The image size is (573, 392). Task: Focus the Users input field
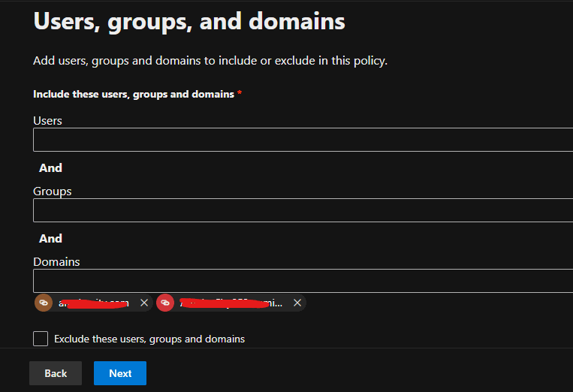[x=300, y=140]
